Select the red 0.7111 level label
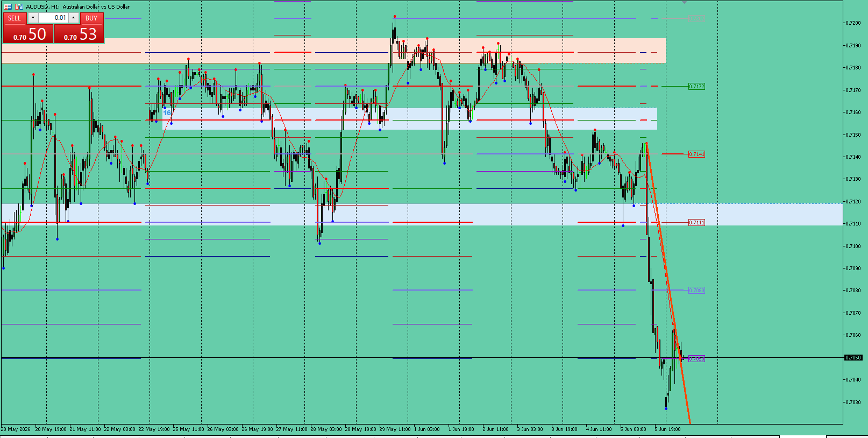 pos(696,222)
